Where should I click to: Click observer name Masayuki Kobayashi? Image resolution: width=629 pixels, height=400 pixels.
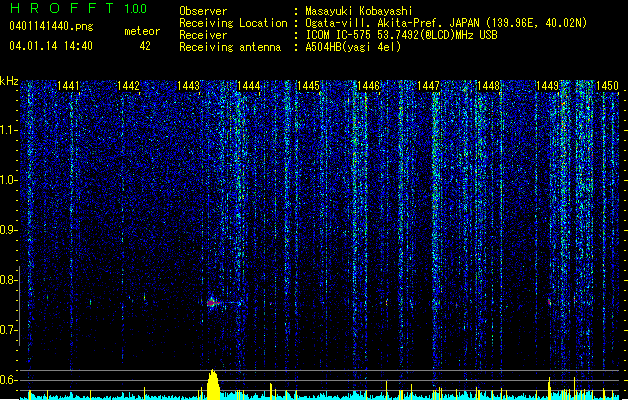pos(359,11)
